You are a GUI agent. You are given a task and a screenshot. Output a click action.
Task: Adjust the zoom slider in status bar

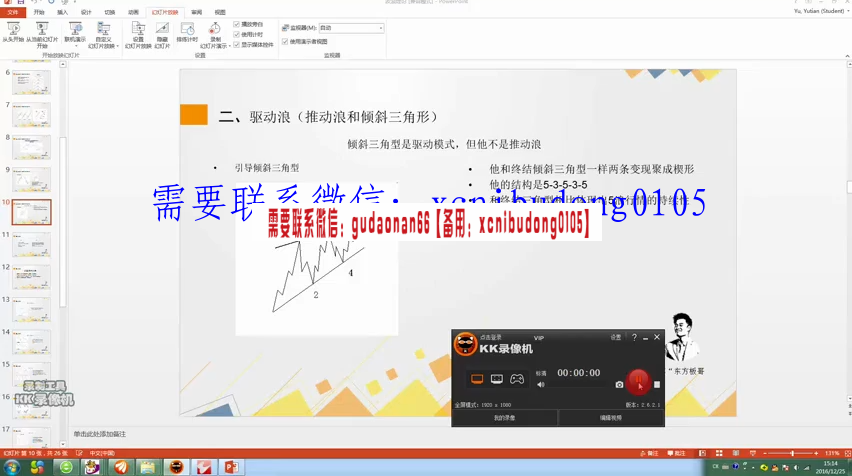point(794,453)
